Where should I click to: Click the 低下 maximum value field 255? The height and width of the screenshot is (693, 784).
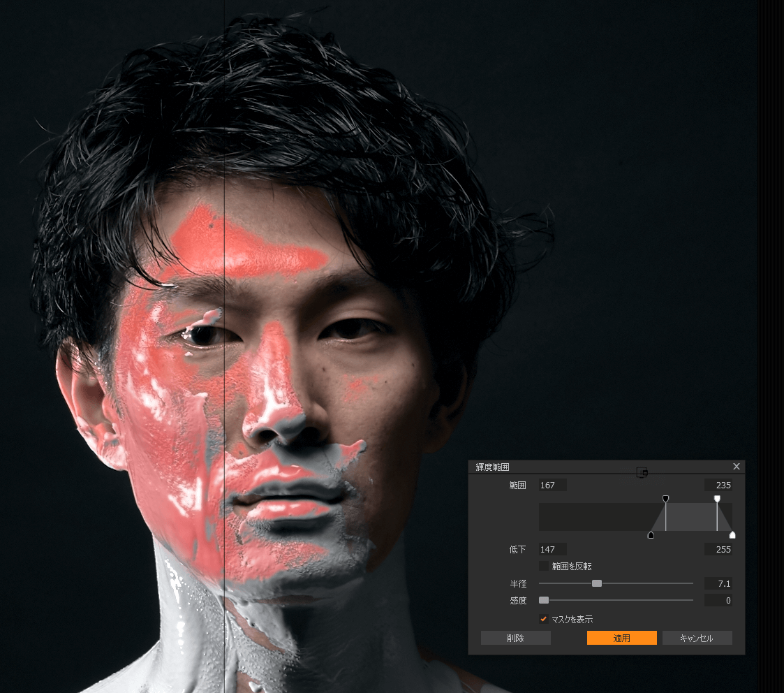(x=718, y=549)
